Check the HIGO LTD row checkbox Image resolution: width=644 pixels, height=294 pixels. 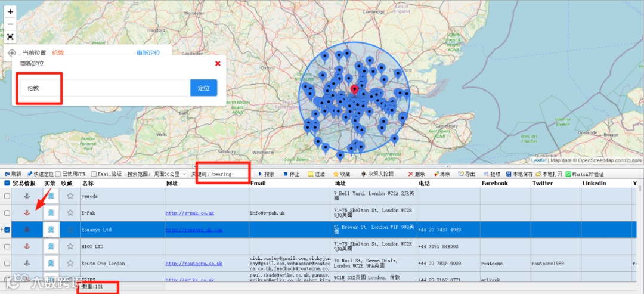(7, 246)
